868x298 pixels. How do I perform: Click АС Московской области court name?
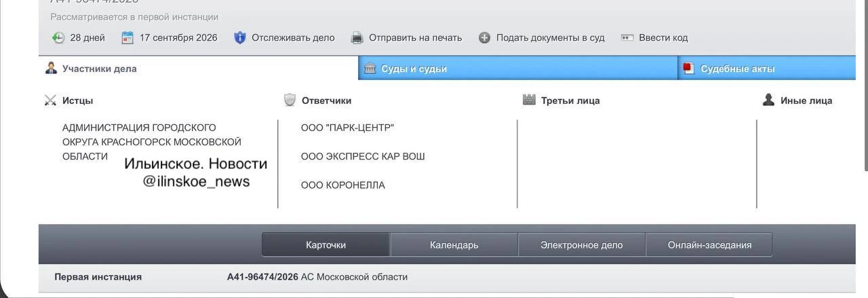tap(355, 277)
